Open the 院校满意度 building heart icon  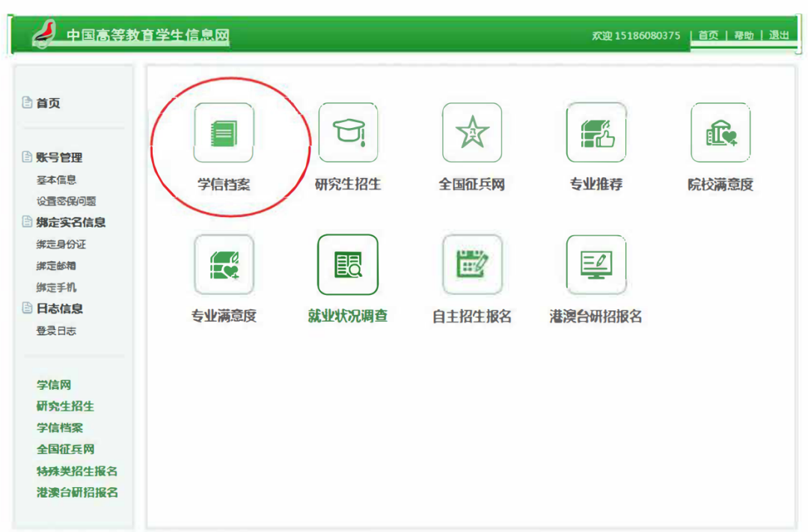720,132
